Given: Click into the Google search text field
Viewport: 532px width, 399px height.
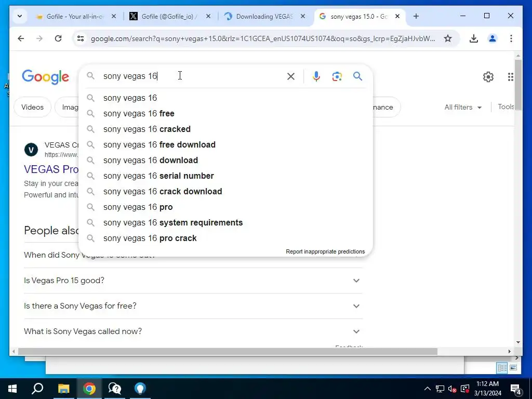Looking at the screenshot, I should click(x=192, y=76).
